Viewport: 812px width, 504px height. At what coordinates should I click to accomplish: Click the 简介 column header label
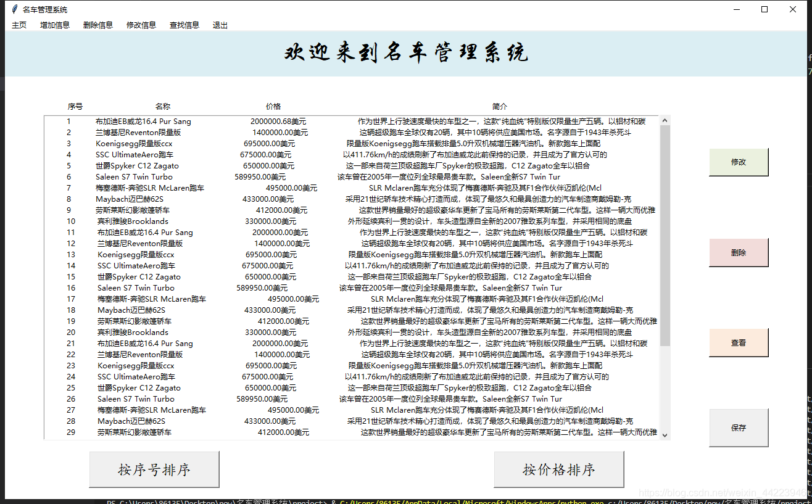500,107
